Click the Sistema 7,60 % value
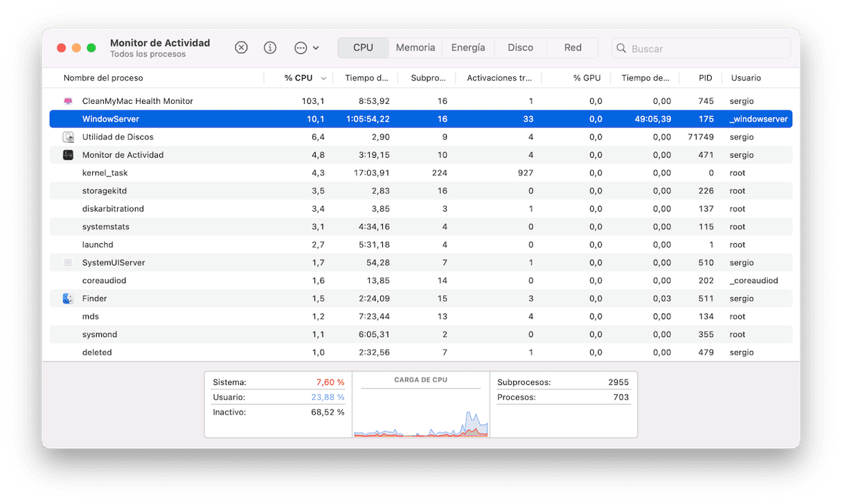 [x=330, y=382]
